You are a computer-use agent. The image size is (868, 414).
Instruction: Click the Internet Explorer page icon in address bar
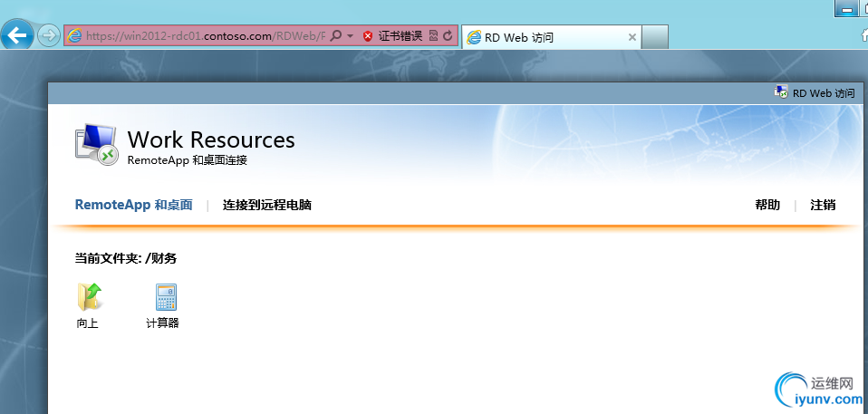(x=74, y=36)
